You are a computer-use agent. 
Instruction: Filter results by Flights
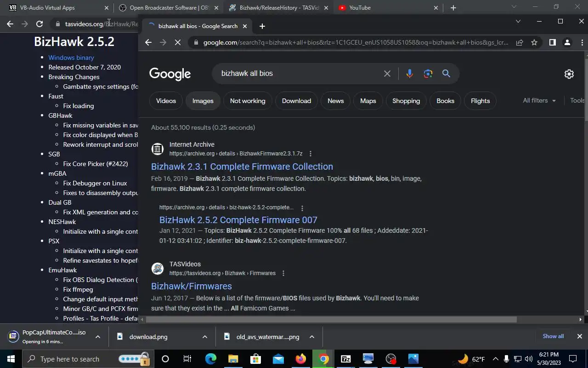point(480,101)
